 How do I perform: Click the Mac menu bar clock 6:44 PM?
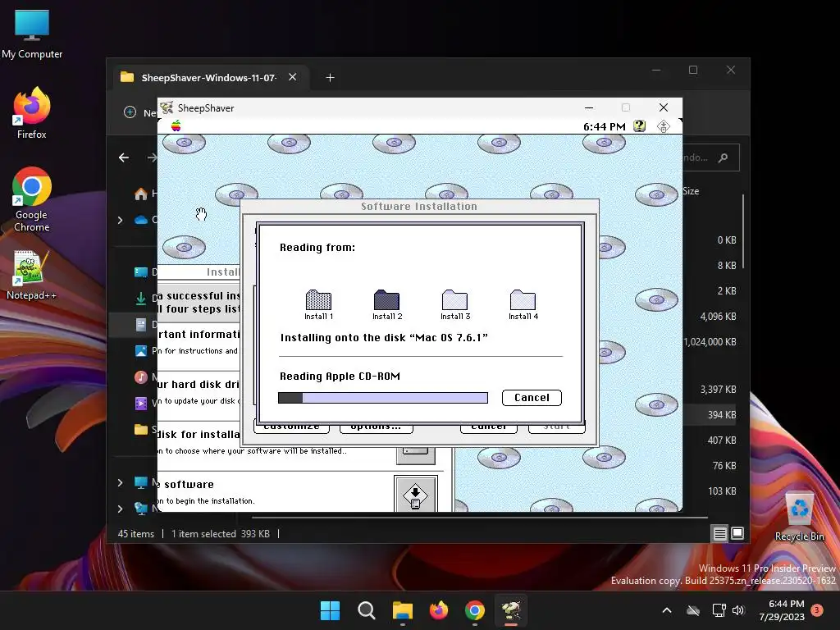click(605, 126)
